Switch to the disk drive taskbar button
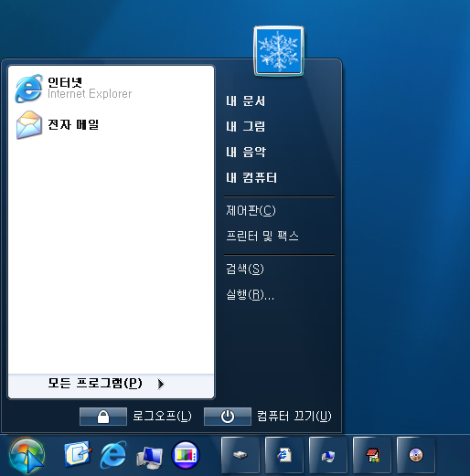This screenshot has width=470, height=476. click(240, 455)
